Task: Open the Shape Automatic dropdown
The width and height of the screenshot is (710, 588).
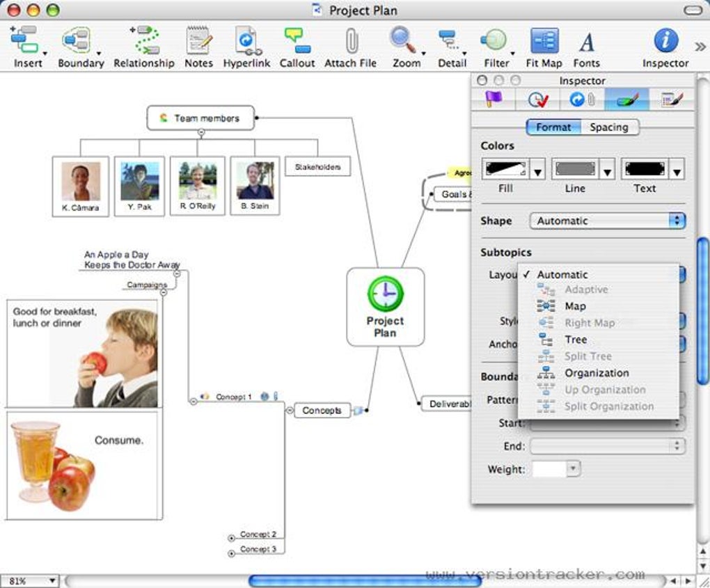Action: coord(607,221)
